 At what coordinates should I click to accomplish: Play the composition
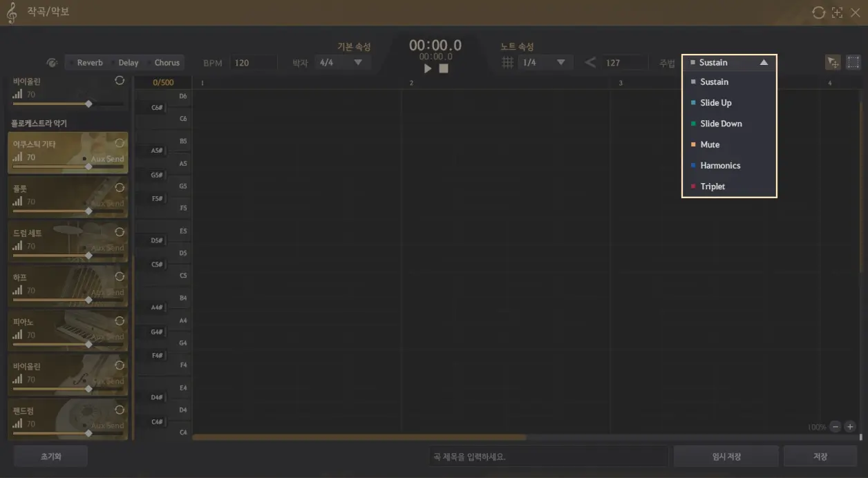pyautogui.click(x=428, y=68)
